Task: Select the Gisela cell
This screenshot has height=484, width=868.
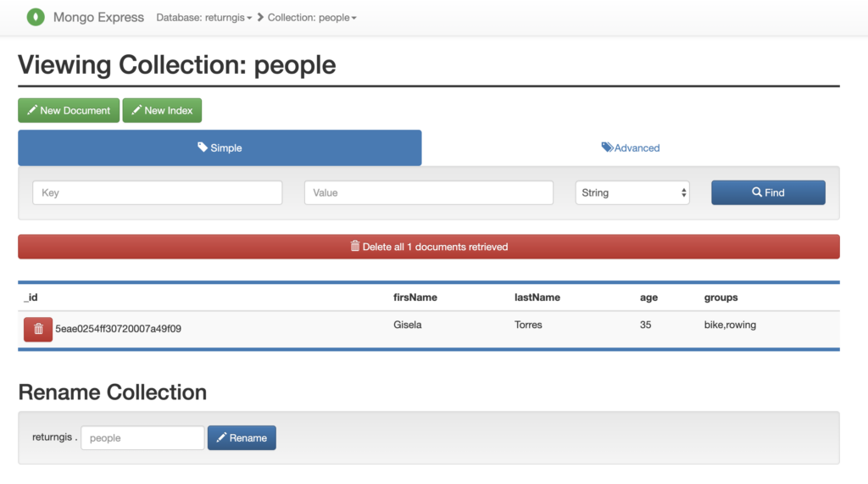Action: [x=408, y=325]
